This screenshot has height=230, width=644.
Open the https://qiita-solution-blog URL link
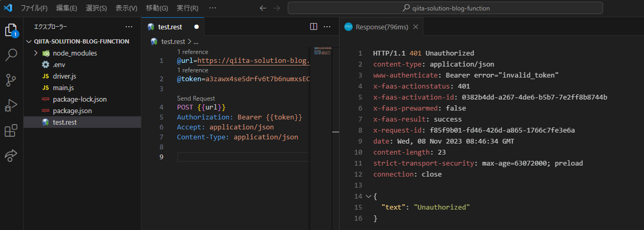pos(254,61)
